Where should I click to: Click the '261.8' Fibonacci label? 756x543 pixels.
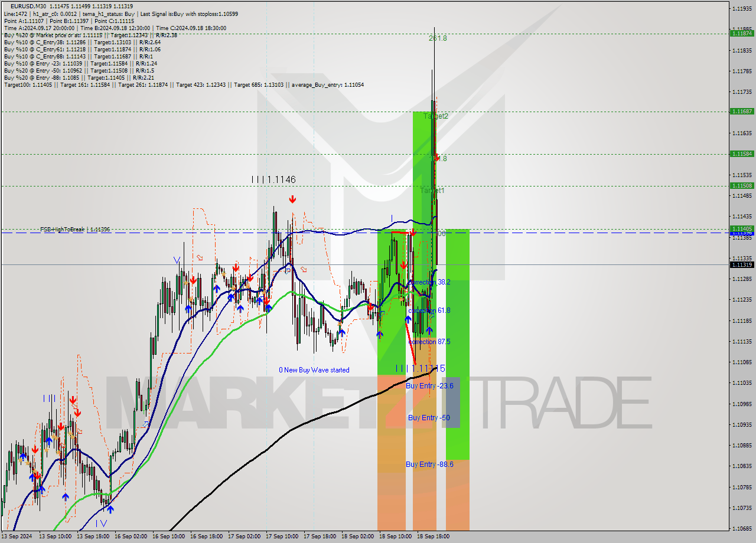438,38
